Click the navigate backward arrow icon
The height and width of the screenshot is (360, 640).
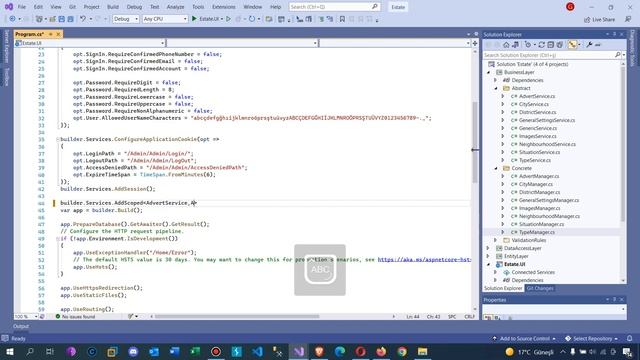(x=12, y=19)
